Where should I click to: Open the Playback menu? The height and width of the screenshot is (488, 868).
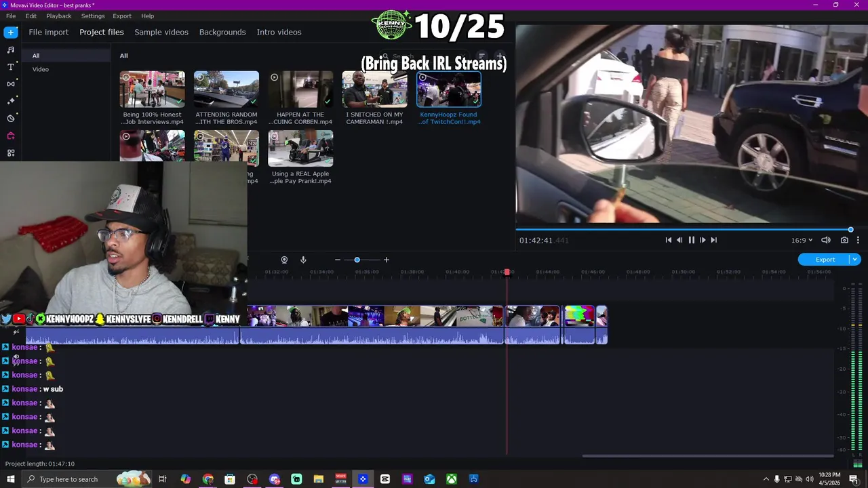coord(59,16)
